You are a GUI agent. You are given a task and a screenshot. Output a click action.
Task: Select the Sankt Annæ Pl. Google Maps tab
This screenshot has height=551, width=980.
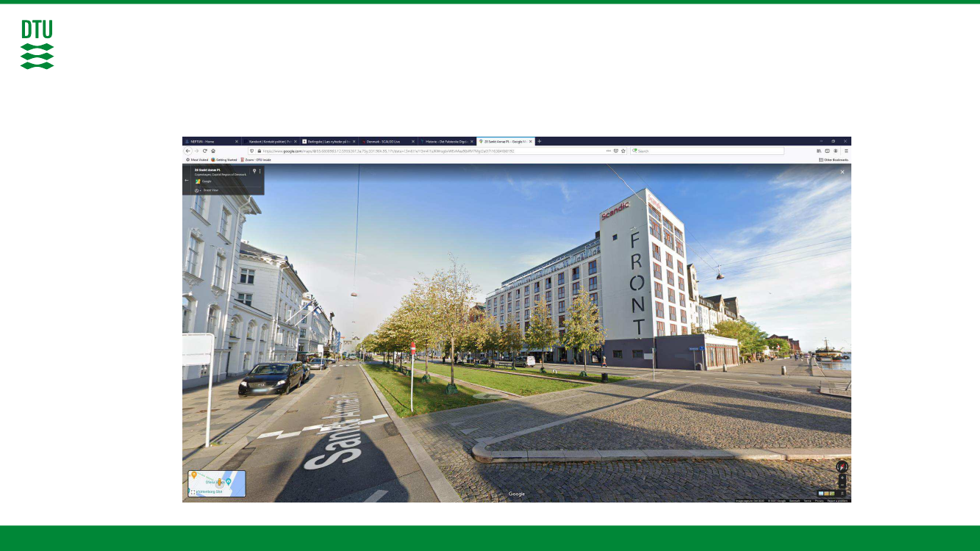(506, 141)
